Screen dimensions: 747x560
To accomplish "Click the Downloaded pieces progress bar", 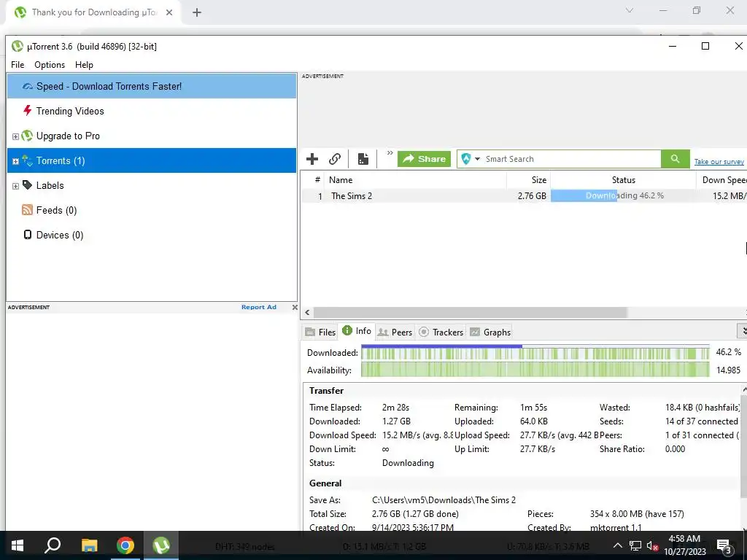I will (x=535, y=352).
